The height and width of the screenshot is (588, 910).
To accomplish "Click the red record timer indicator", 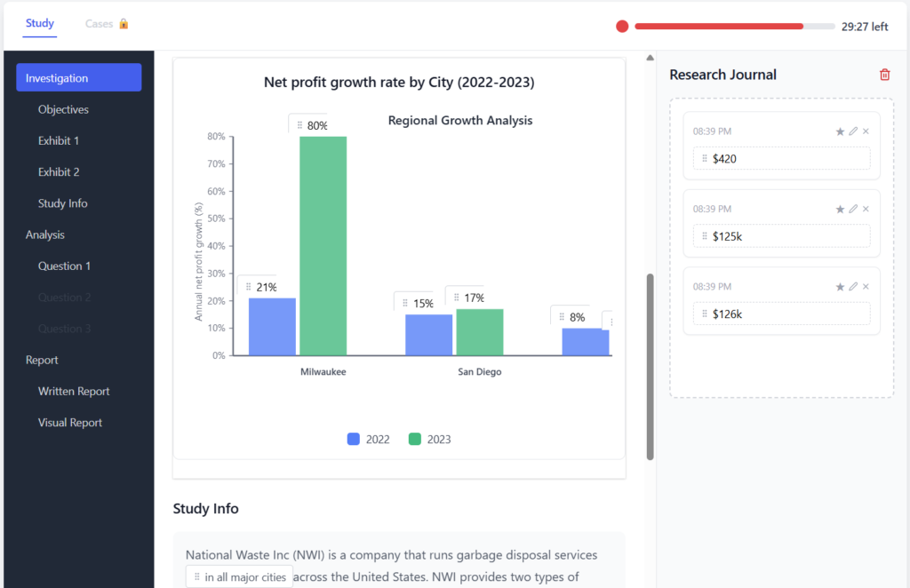I will coord(622,27).
